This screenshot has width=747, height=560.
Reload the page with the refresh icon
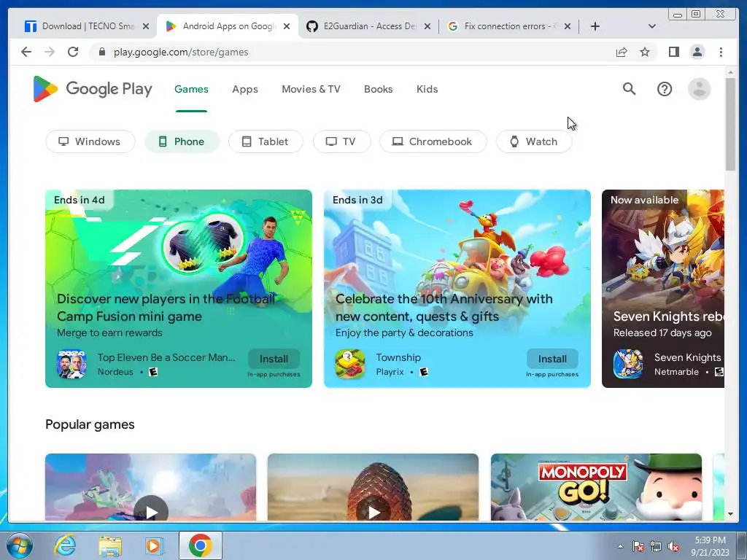pyautogui.click(x=73, y=52)
